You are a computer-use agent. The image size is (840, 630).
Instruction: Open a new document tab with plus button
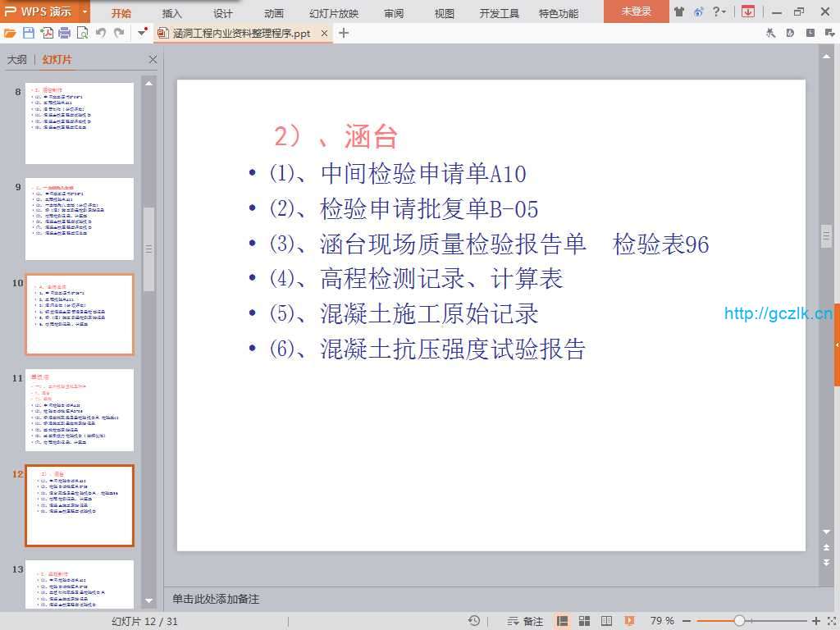click(344, 33)
